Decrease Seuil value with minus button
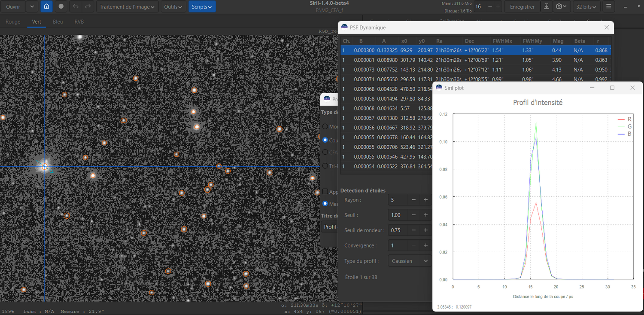The width and height of the screenshot is (644, 315). (414, 215)
